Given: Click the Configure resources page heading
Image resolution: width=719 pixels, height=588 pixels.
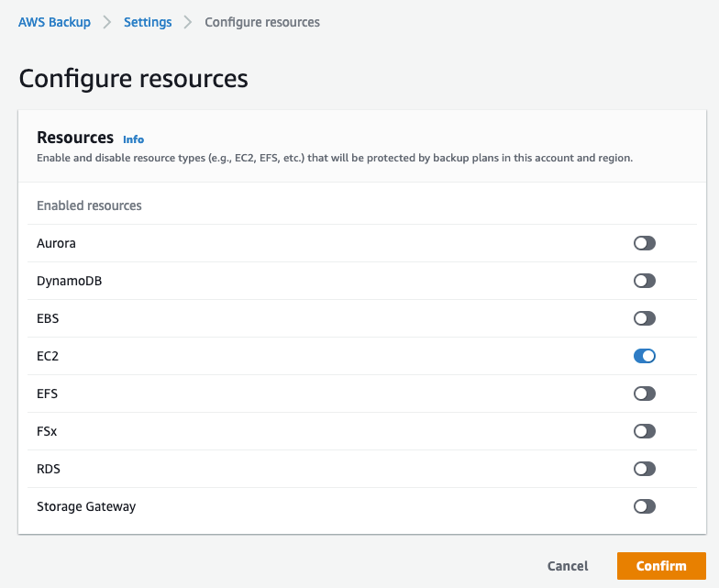Looking at the screenshot, I should (134, 79).
